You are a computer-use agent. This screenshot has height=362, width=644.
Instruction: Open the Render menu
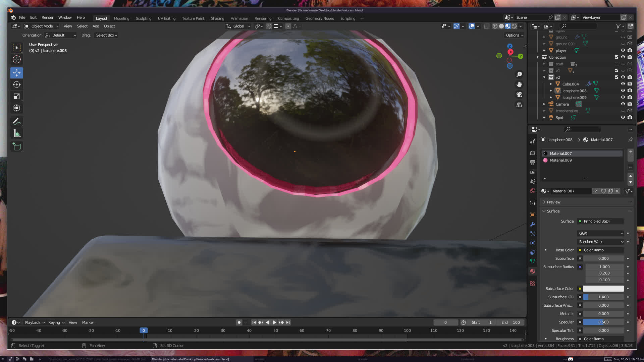tap(47, 17)
